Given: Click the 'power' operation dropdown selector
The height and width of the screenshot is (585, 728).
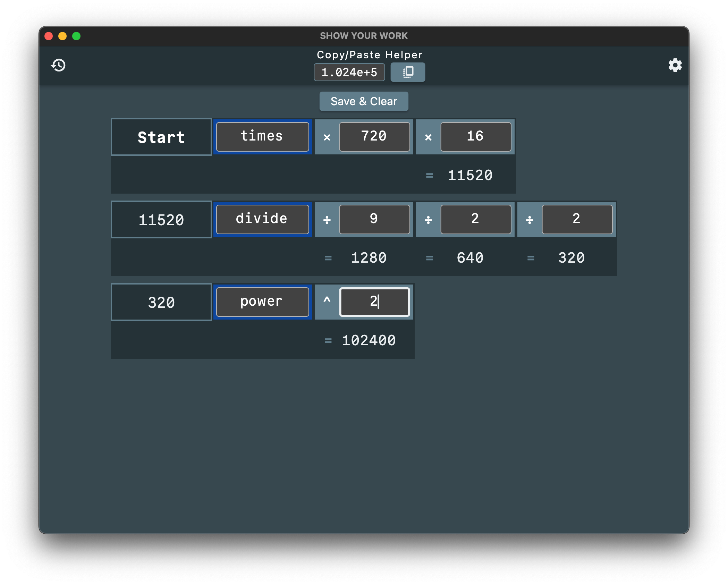Looking at the screenshot, I should [x=261, y=301].
